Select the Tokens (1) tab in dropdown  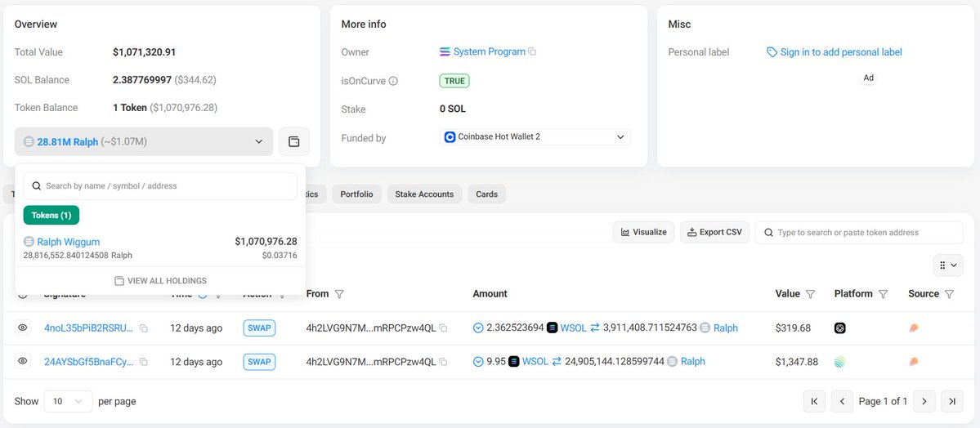[x=51, y=215]
